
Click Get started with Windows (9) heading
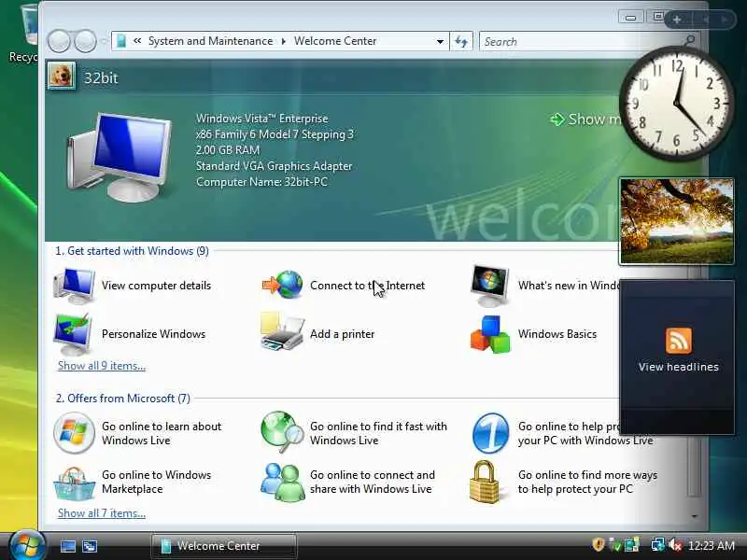click(132, 251)
